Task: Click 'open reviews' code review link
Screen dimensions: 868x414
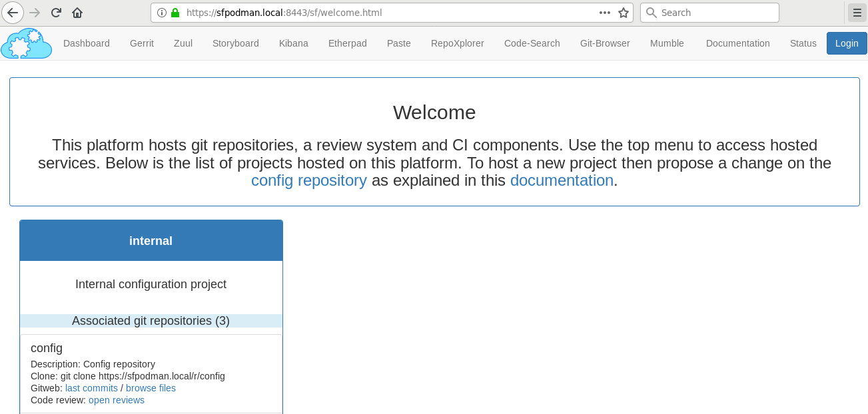Action: tap(117, 400)
